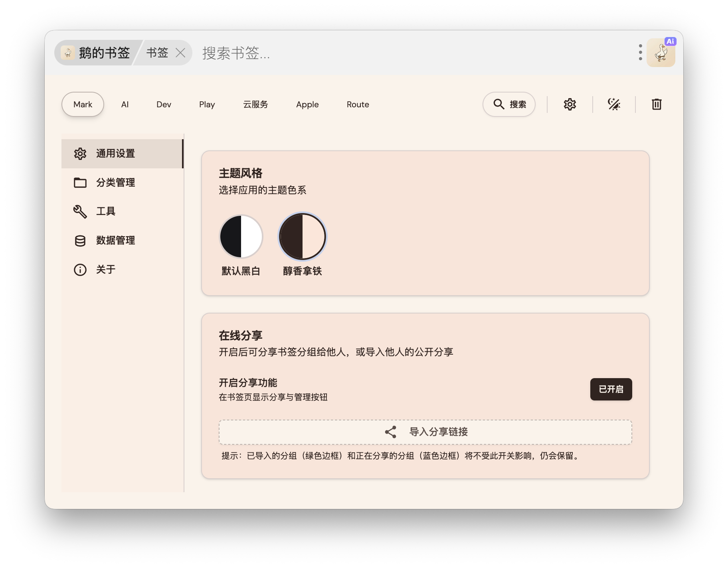Toggle the 已开启 sharing switch
The image size is (728, 568).
click(611, 389)
